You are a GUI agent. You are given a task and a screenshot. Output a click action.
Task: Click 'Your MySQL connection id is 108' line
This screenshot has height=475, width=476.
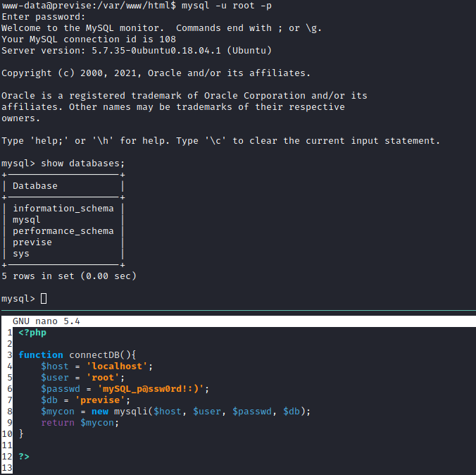pos(89,39)
